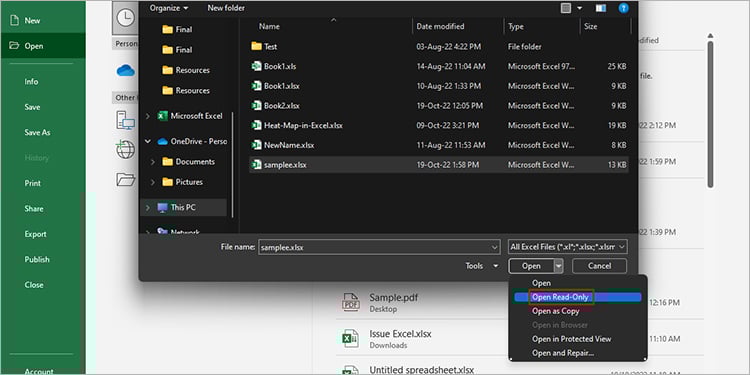
Task: Click the samplee.xlsx file icon
Action: tap(257, 165)
